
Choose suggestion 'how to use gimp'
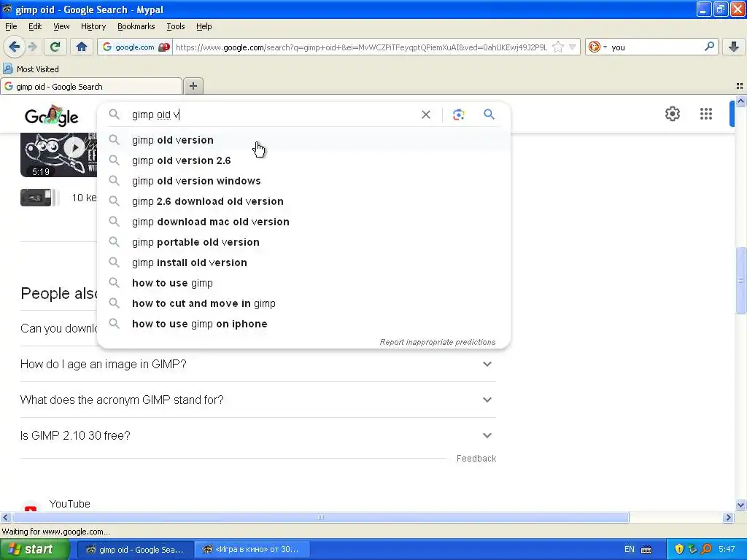tap(303, 284)
